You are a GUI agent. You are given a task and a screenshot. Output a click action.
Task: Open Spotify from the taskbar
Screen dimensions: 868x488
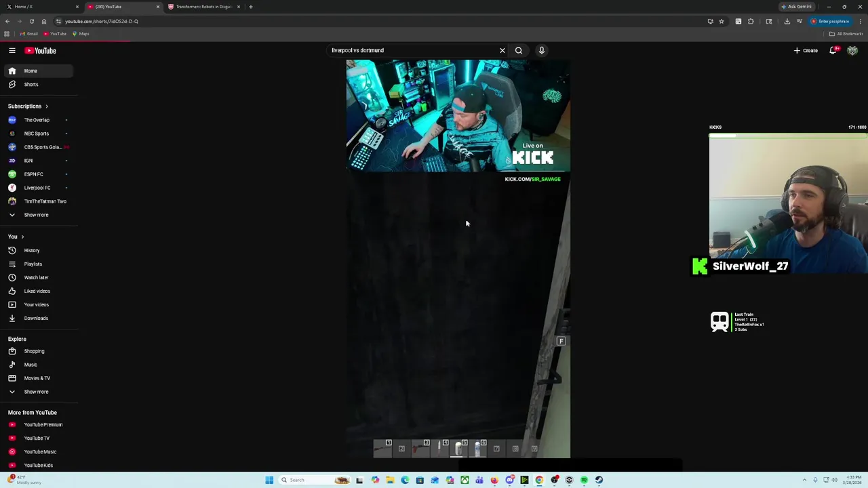(x=584, y=480)
